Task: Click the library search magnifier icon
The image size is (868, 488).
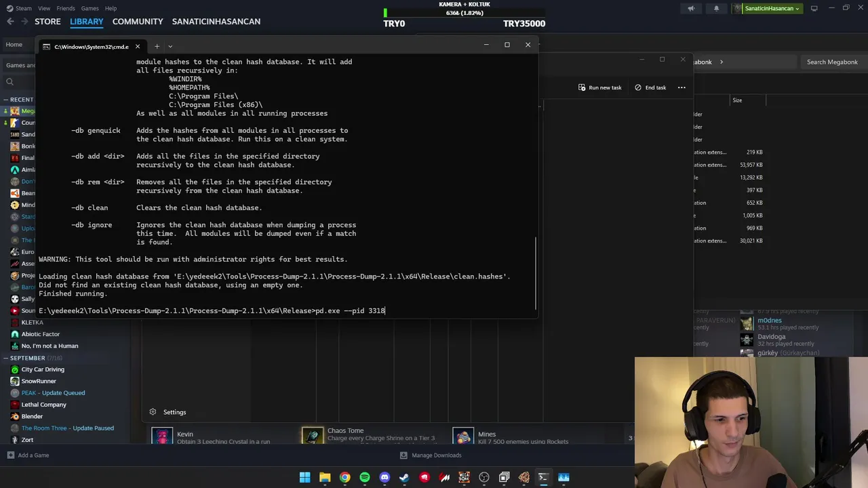Action: click(x=9, y=82)
